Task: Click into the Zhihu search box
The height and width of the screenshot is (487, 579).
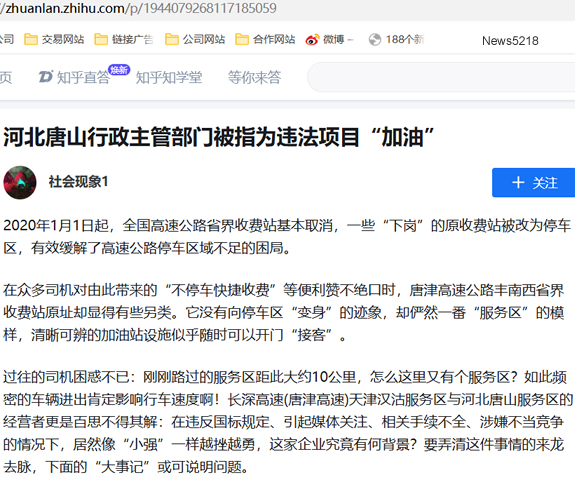Action: [441, 77]
